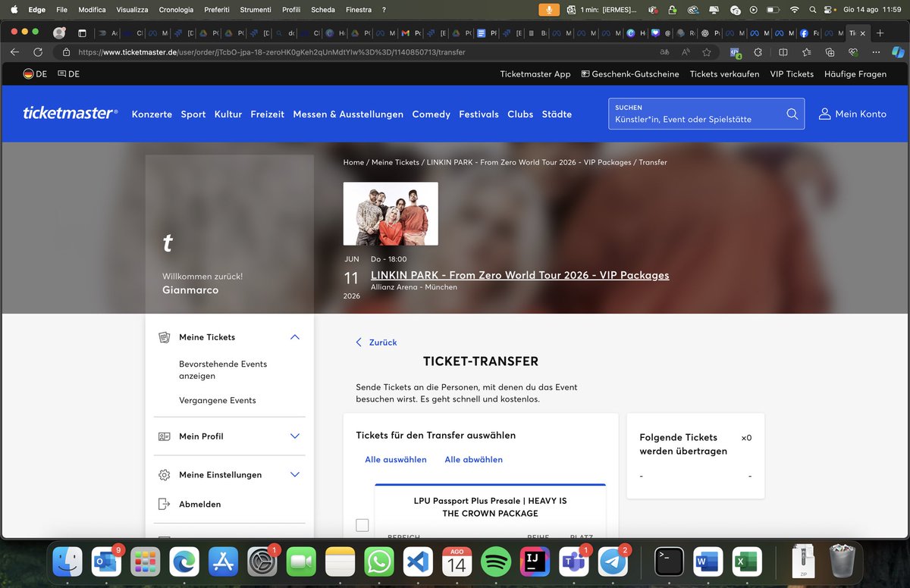The height and width of the screenshot is (588, 910).
Task: Expand the Meine Einstellungen section
Action: pyautogui.click(x=295, y=475)
